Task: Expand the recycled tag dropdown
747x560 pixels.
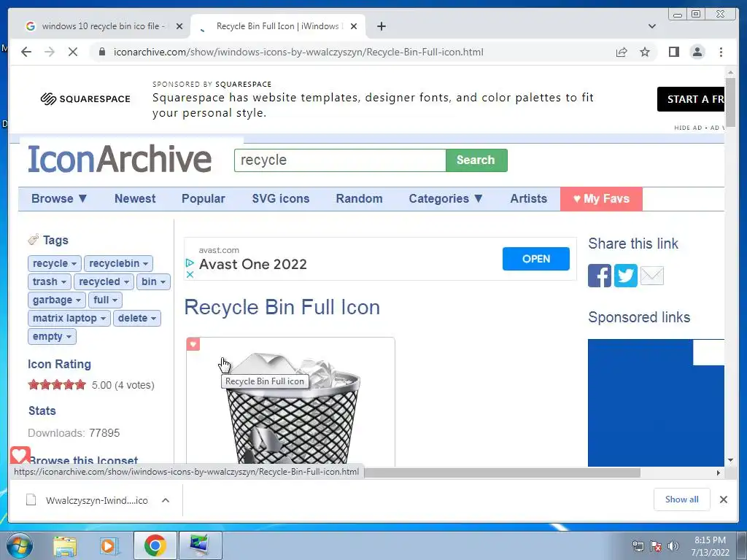Action: click(126, 282)
